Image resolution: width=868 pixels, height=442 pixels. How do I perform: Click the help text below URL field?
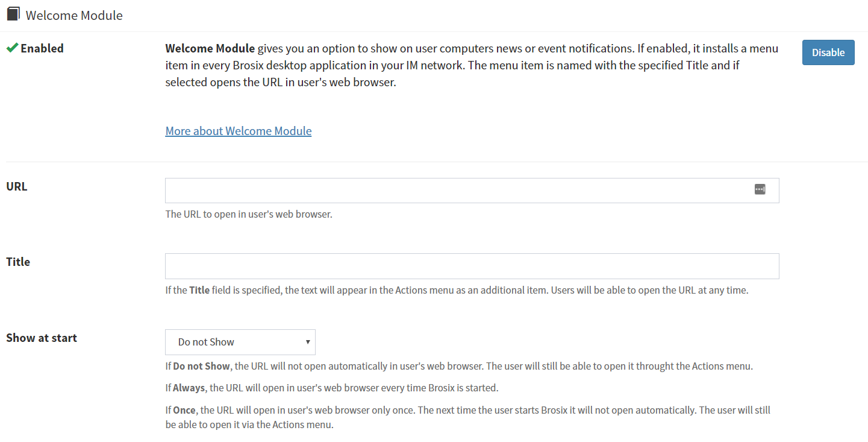249,214
